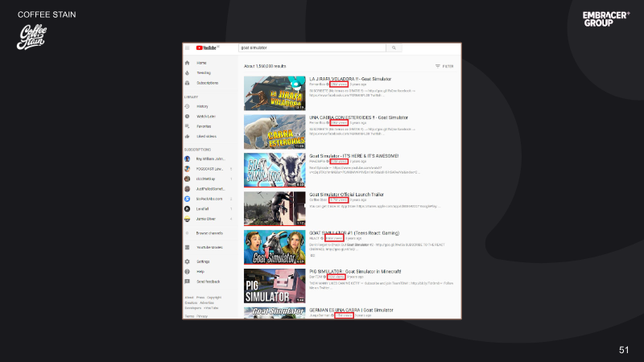This screenshot has height=362, width=644.
Task: Open UNA CABRA CON ESTEROIDES video title
Action: [x=358, y=117]
